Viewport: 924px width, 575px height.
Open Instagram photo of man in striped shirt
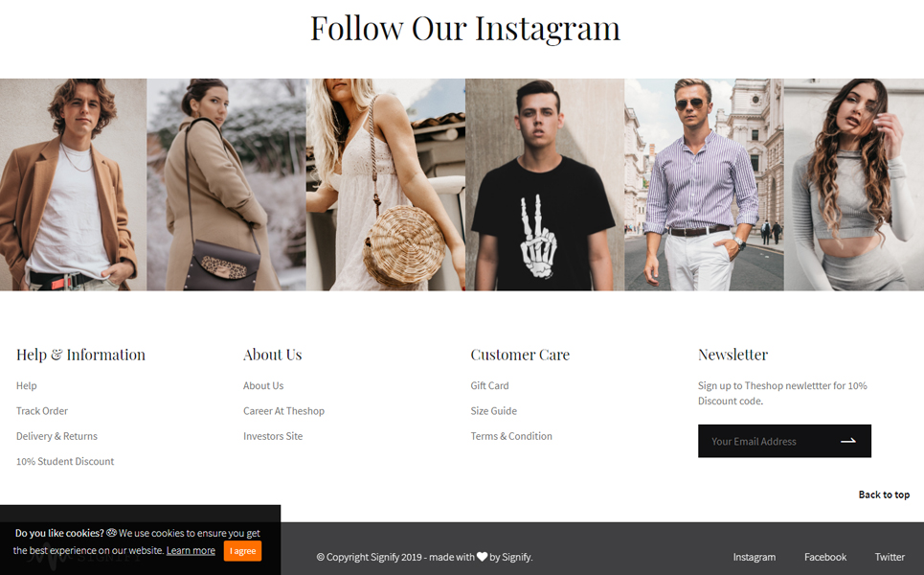[704, 185]
